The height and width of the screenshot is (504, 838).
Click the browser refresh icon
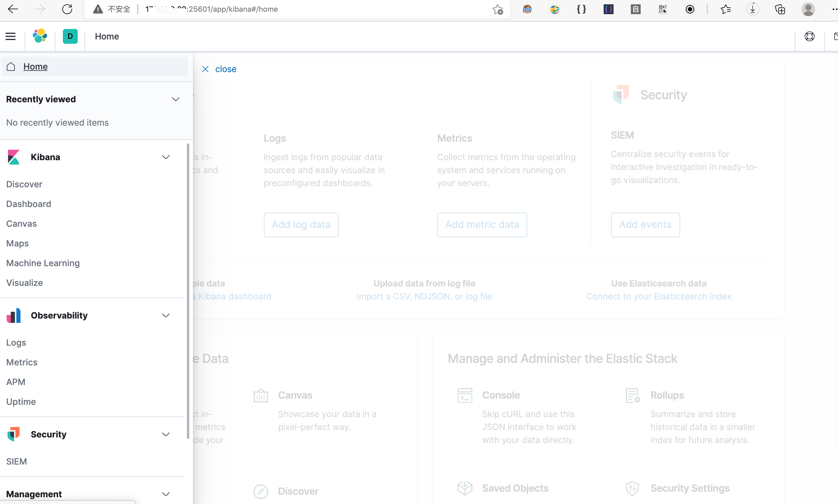click(x=67, y=9)
